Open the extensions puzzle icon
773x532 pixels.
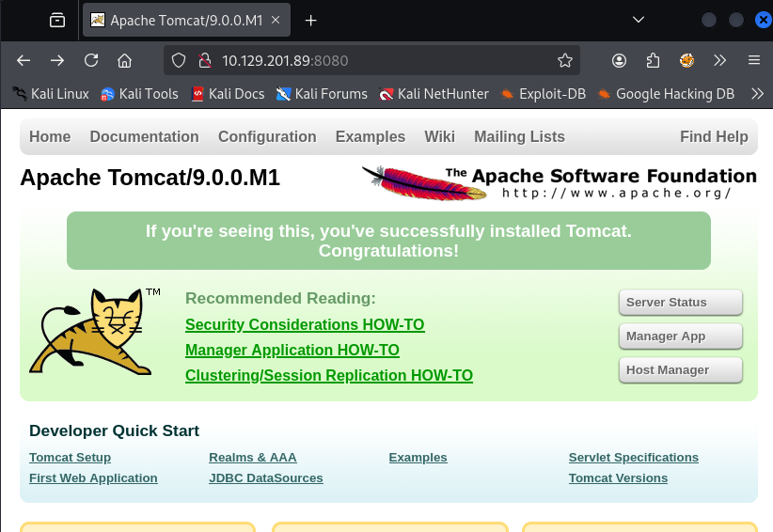(x=653, y=60)
